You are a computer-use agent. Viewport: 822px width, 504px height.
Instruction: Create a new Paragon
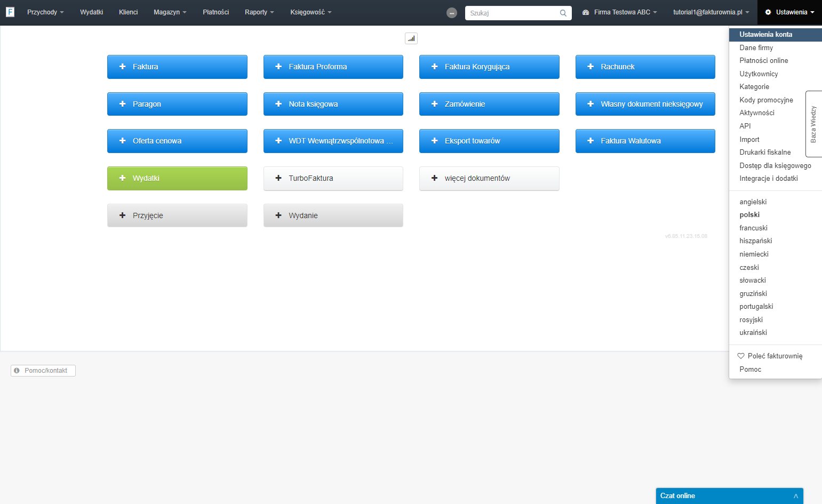click(x=177, y=104)
